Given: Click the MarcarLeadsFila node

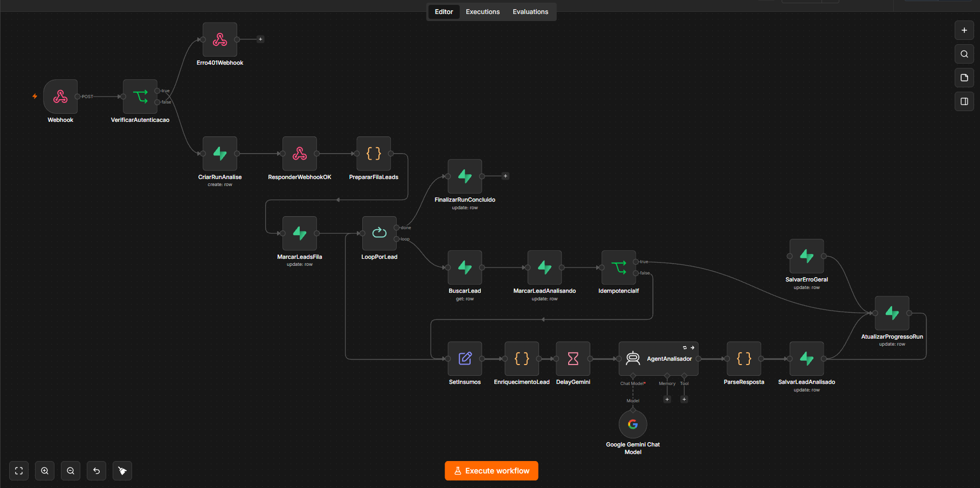Looking at the screenshot, I should click(x=300, y=233).
